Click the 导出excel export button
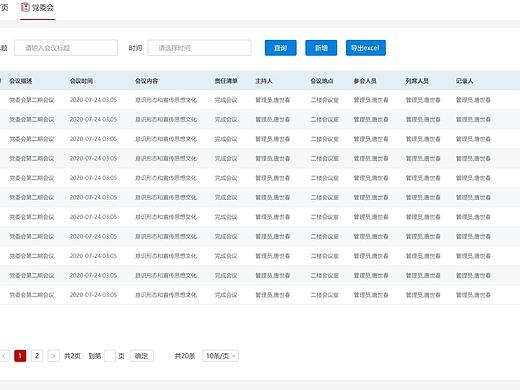 point(366,48)
